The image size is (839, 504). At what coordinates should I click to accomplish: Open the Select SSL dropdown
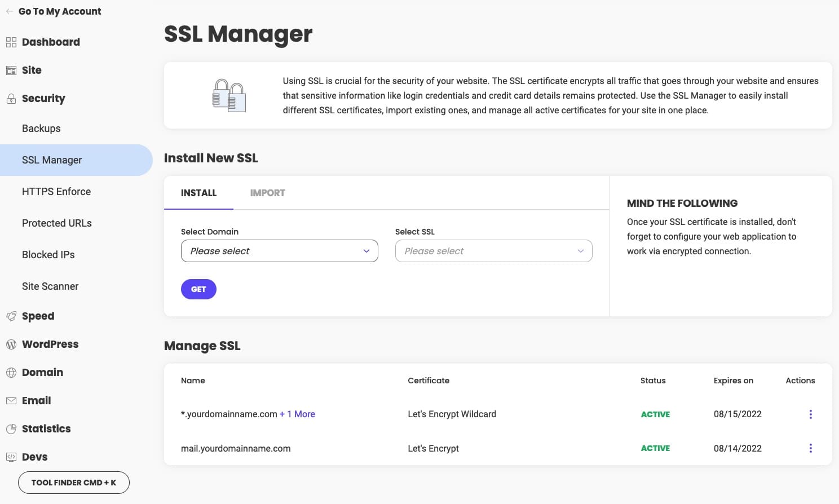click(x=493, y=250)
